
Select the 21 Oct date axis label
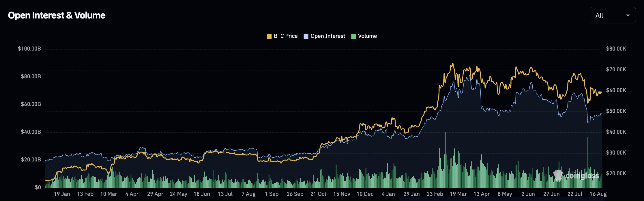318,194
